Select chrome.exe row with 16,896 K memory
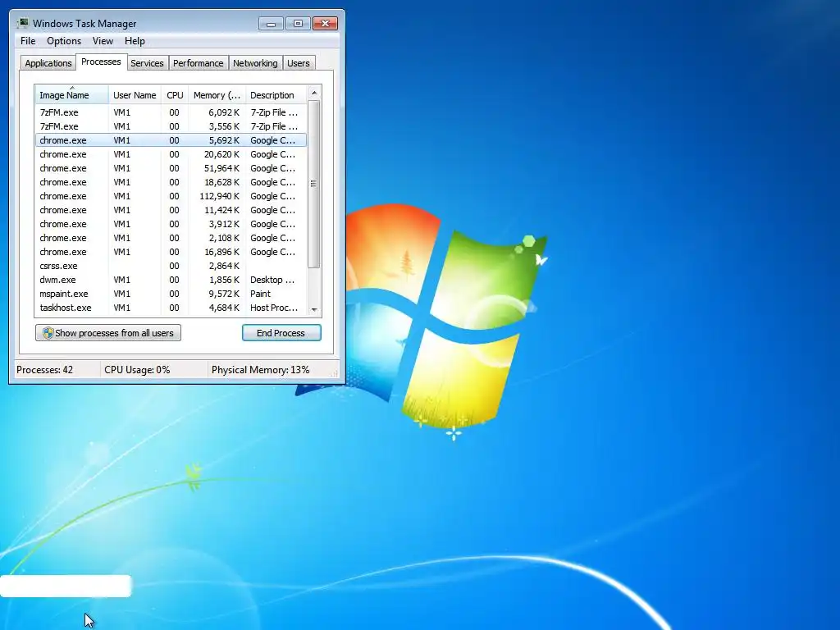The width and height of the screenshot is (840, 630). [171, 252]
